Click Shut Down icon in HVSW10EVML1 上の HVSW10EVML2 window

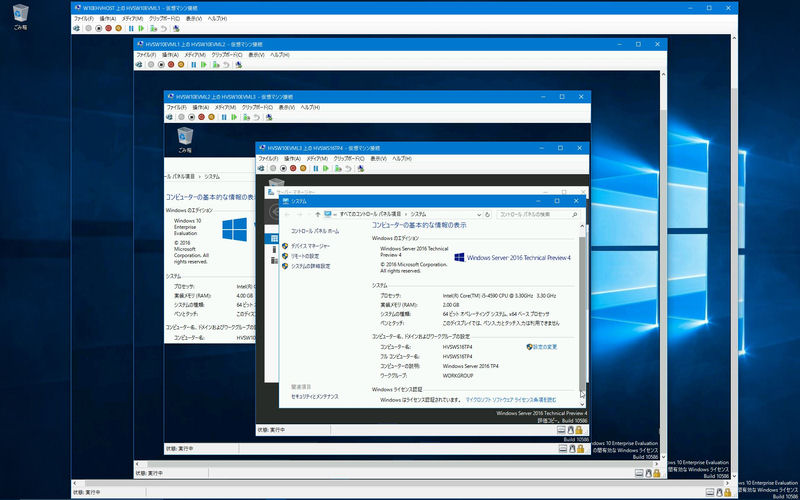pos(171,65)
